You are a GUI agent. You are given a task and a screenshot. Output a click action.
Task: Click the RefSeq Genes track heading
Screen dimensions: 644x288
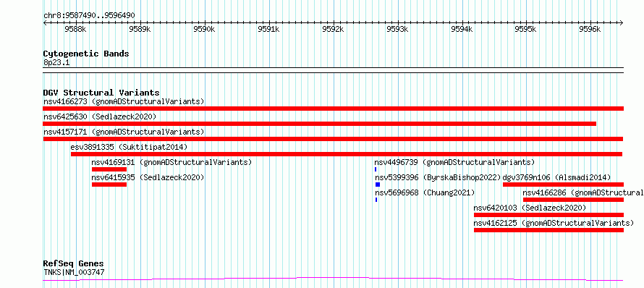pos(73,263)
